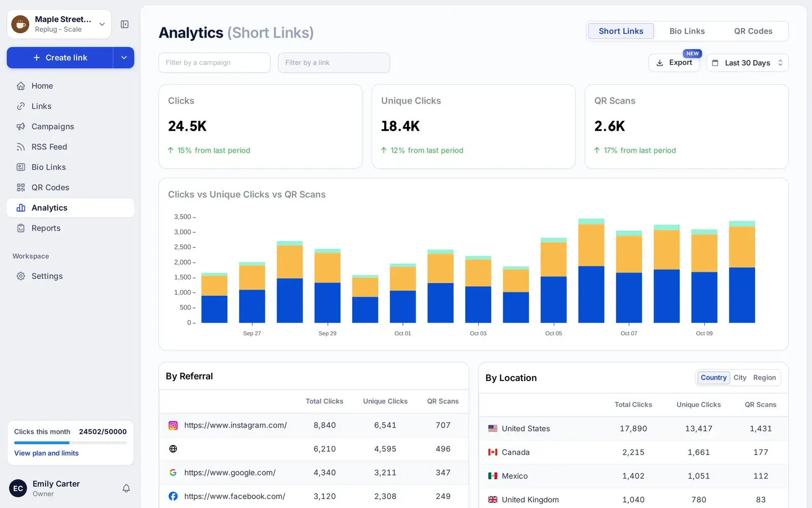812x508 pixels.
Task: Click the Links chain icon
Action: point(21,106)
